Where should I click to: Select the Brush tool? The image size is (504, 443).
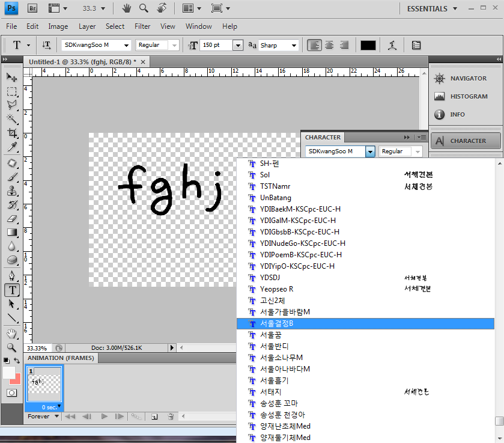coord(12,177)
